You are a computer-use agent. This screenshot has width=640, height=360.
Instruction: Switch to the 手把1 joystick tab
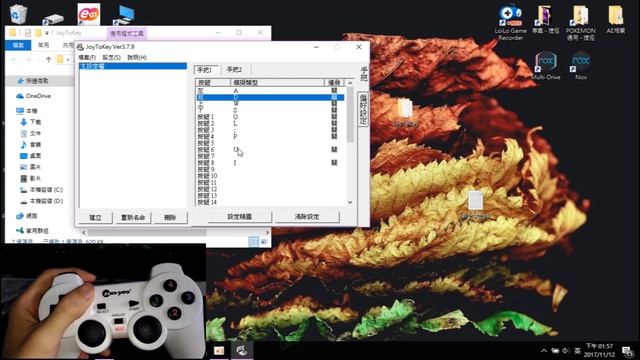pos(206,69)
